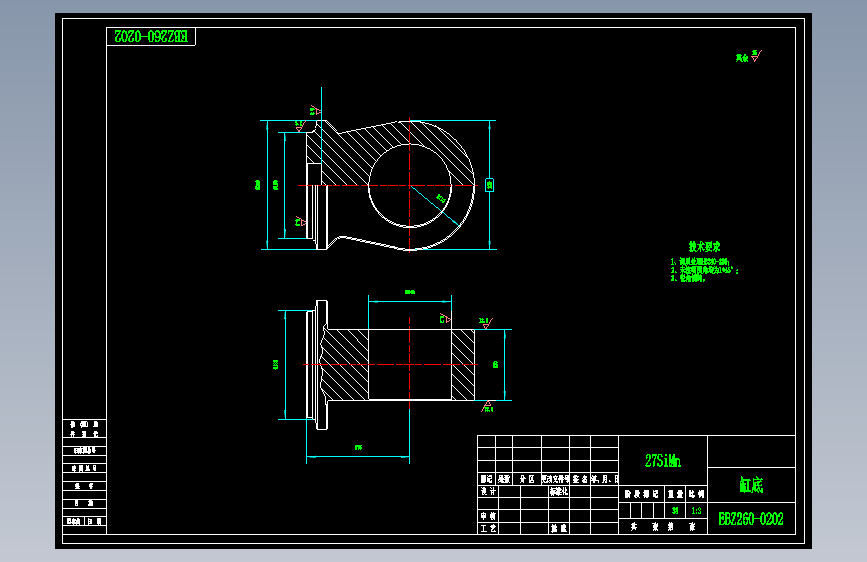Click the 设计 row label in title block

click(488, 491)
